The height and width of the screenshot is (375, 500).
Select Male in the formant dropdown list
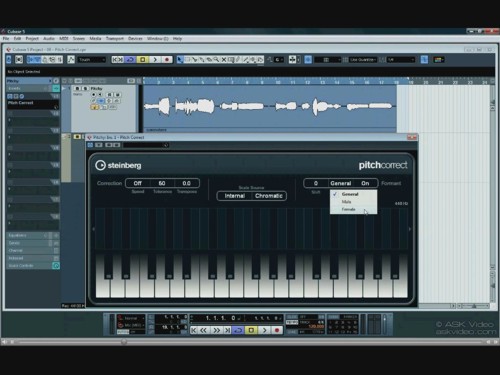tap(354, 202)
